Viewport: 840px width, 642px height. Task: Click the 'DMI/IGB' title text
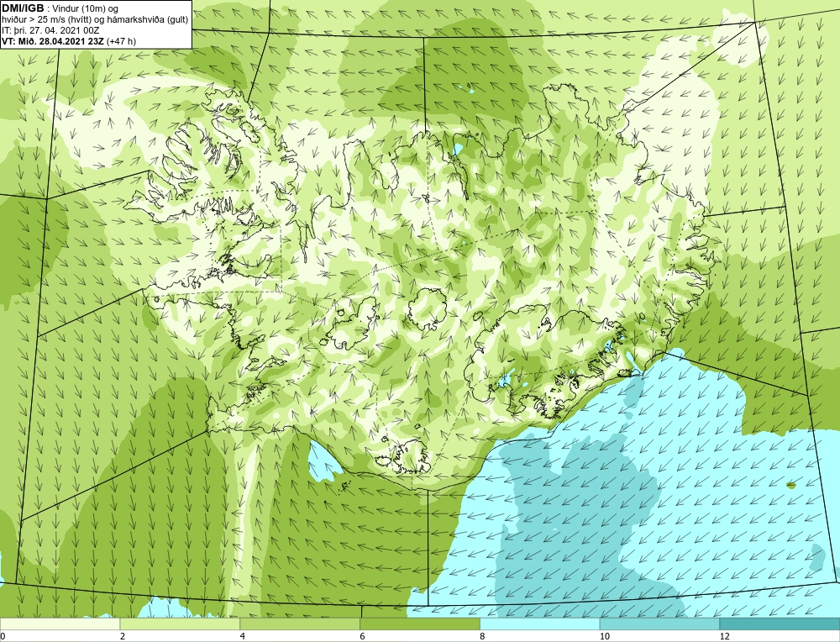pos(23,8)
